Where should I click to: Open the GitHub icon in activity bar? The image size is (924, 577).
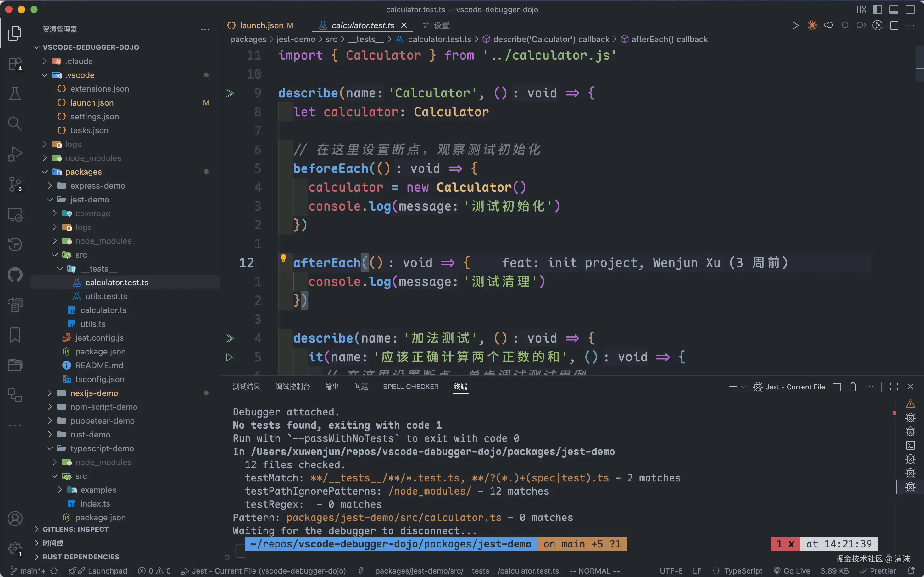pyautogui.click(x=15, y=274)
